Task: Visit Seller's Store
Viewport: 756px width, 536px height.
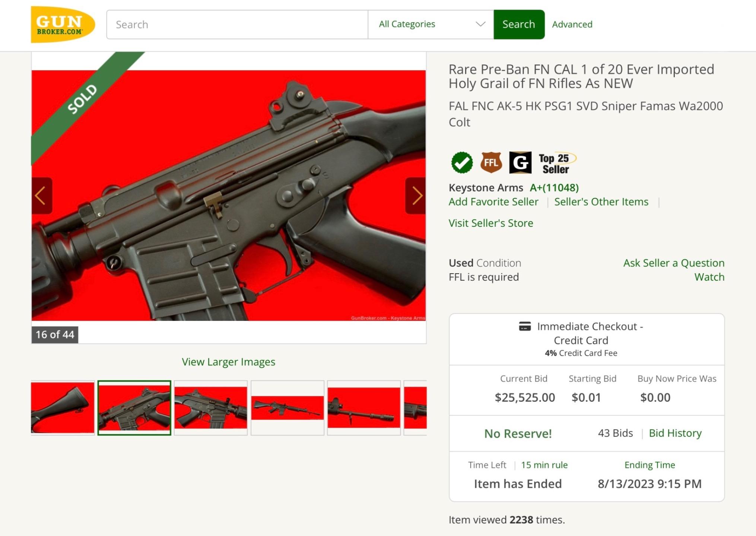Action: click(490, 223)
